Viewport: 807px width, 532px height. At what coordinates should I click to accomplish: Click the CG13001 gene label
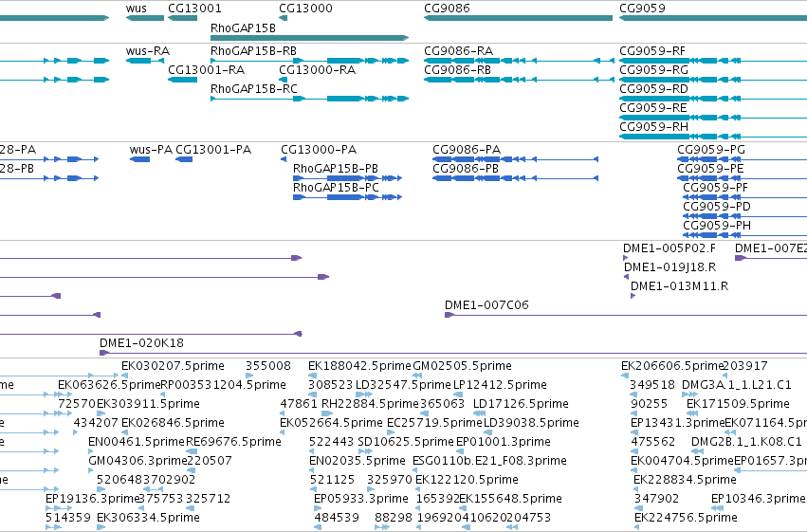pos(194,9)
